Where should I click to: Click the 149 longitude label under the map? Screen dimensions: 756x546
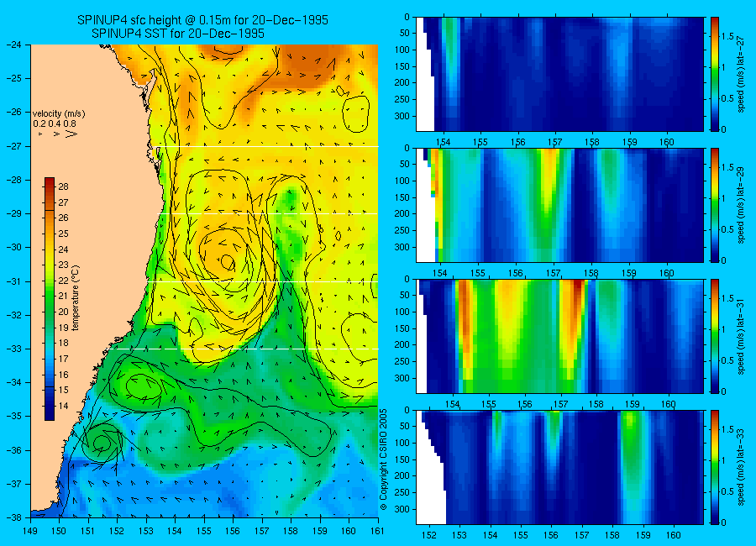pyautogui.click(x=30, y=531)
